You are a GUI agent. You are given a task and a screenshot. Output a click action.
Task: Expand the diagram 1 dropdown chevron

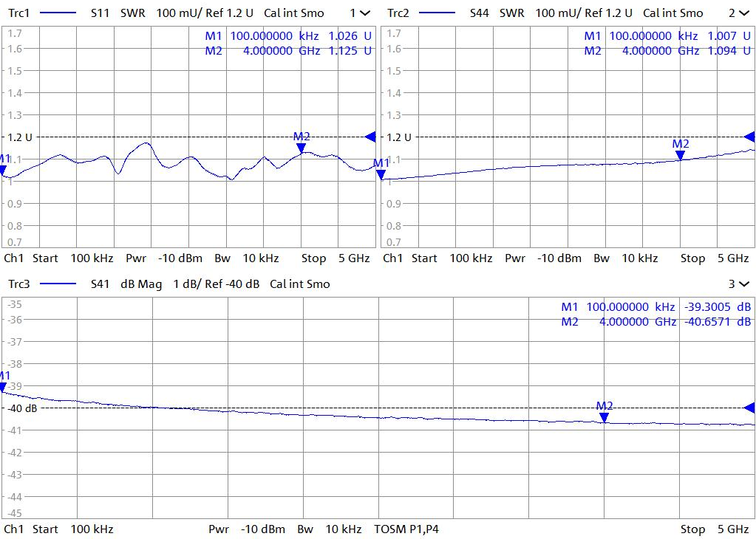(x=365, y=13)
